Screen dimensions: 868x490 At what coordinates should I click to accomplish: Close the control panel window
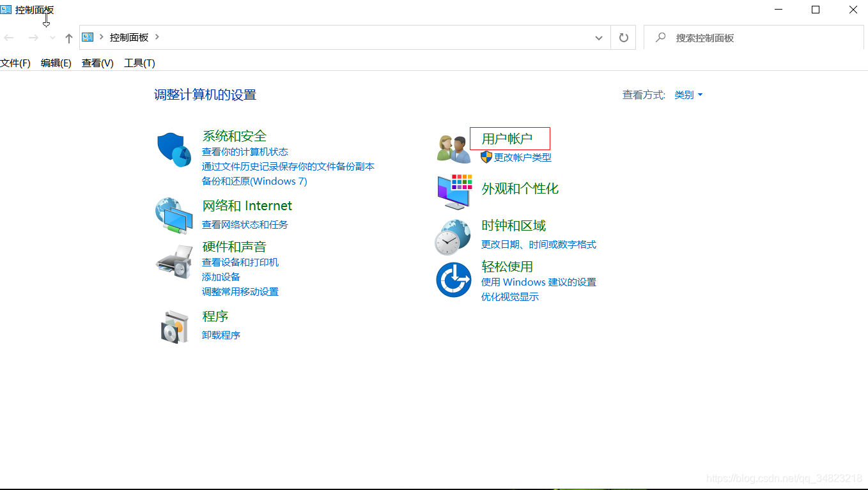853,10
